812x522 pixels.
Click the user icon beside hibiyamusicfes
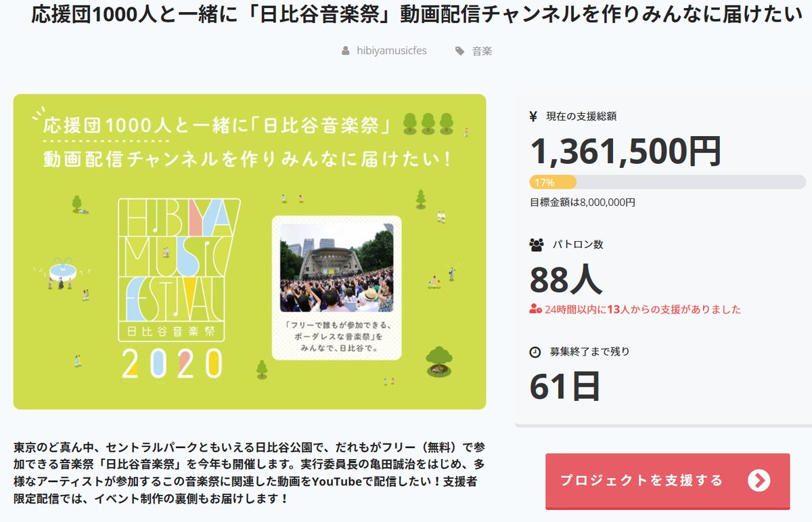coord(346,51)
